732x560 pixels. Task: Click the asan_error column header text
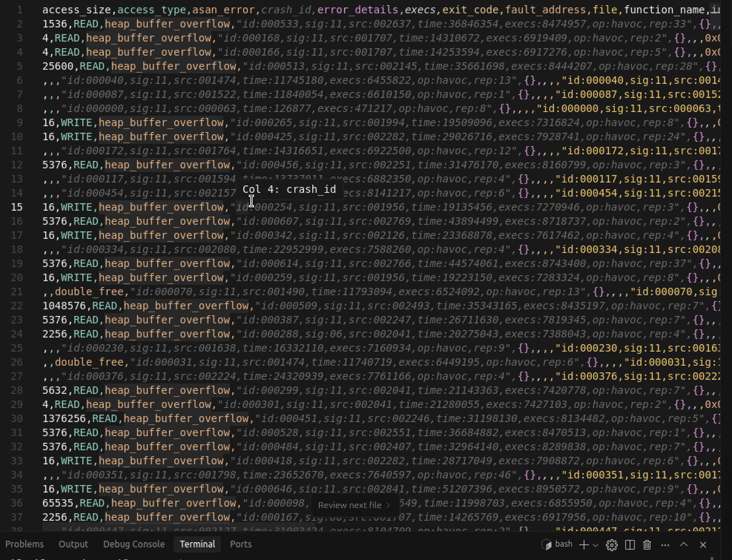coord(224,10)
